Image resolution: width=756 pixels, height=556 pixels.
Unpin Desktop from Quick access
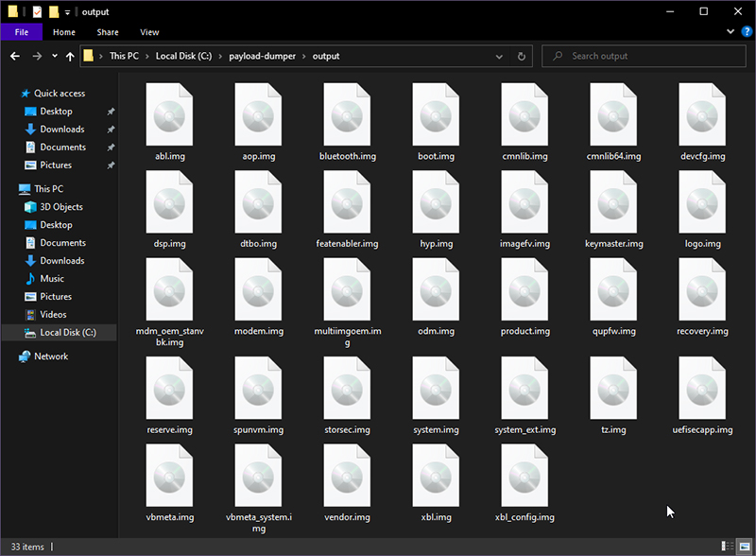111,111
